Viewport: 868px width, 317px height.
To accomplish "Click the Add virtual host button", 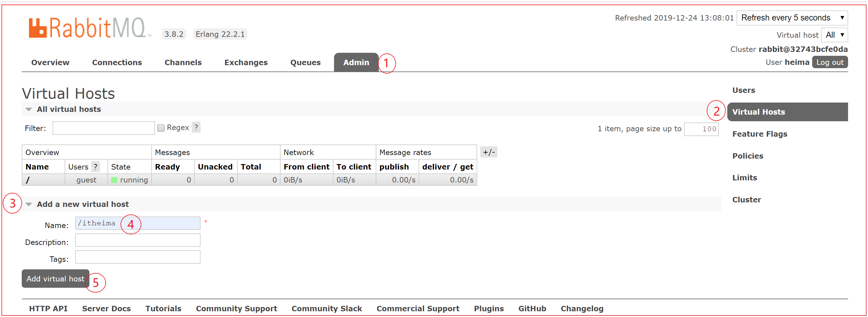I will 55,279.
